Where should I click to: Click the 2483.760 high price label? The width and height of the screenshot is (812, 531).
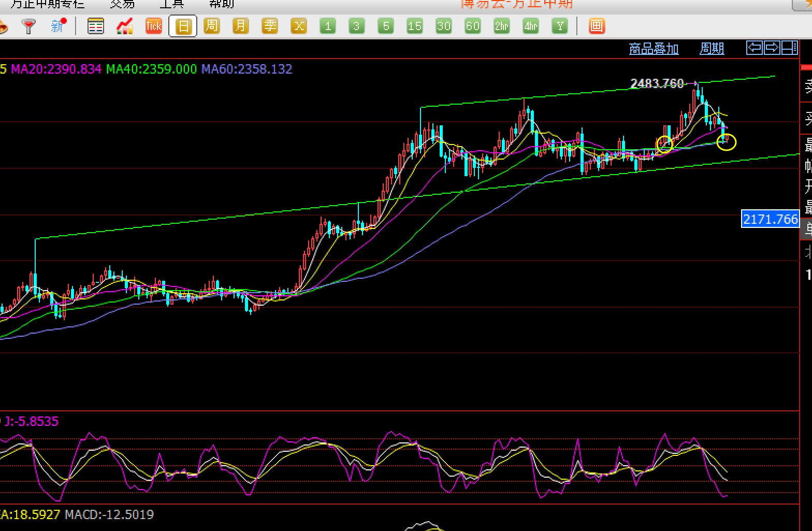pos(657,83)
